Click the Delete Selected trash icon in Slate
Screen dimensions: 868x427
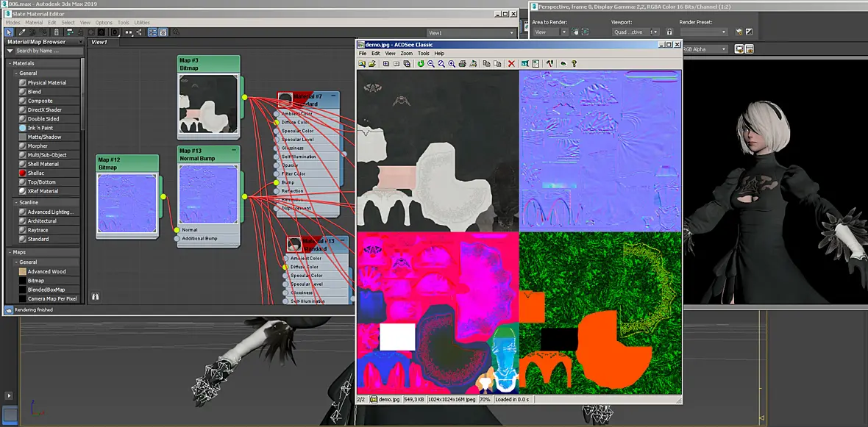pyautogui.click(x=56, y=32)
